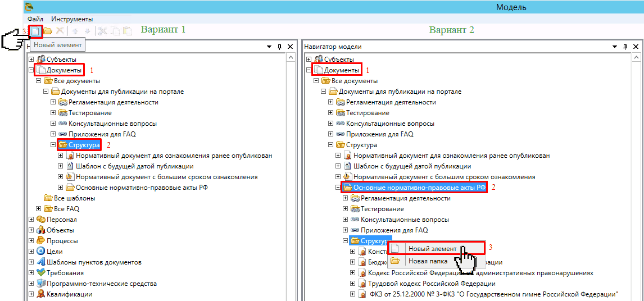Click the Цели target icon
The image size is (644, 301).
tap(40, 252)
